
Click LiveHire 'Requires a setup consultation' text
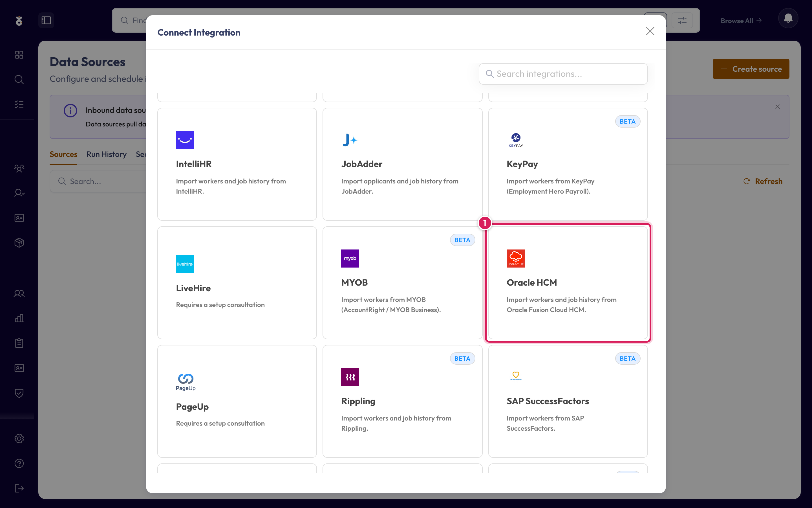point(220,305)
